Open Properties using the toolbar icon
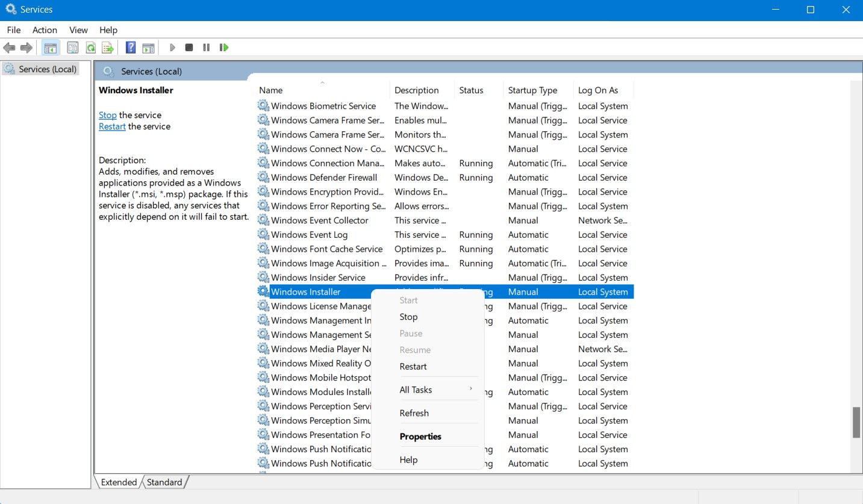The height and width of the screenshot is (504, 863). point(72,47)
